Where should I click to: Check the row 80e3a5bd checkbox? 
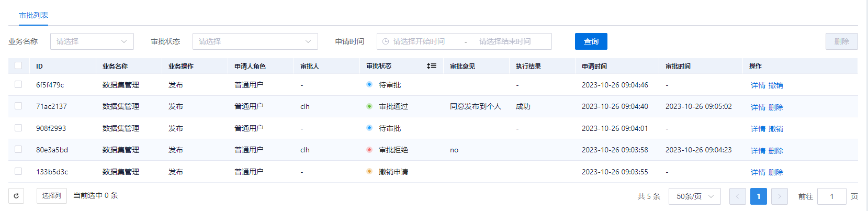[18, 150]
